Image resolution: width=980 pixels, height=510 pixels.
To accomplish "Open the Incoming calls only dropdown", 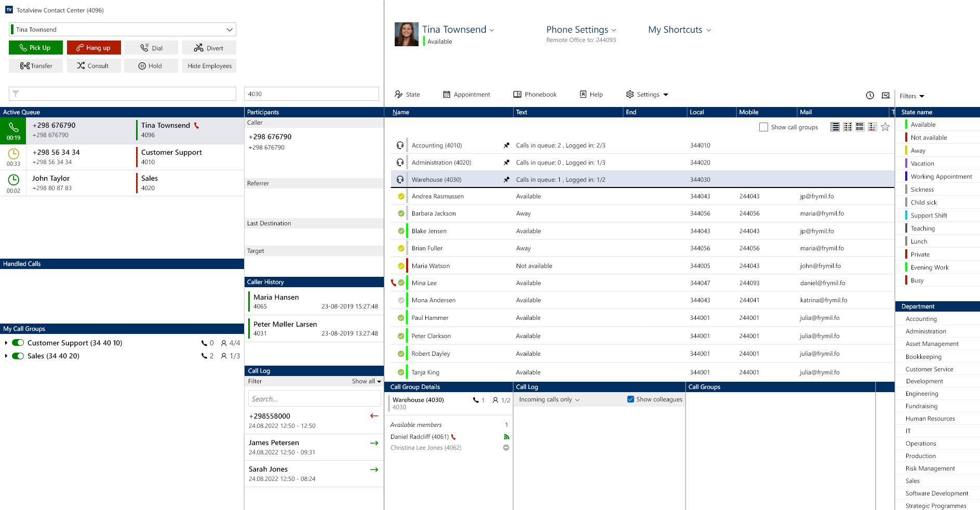I will 549,399.
